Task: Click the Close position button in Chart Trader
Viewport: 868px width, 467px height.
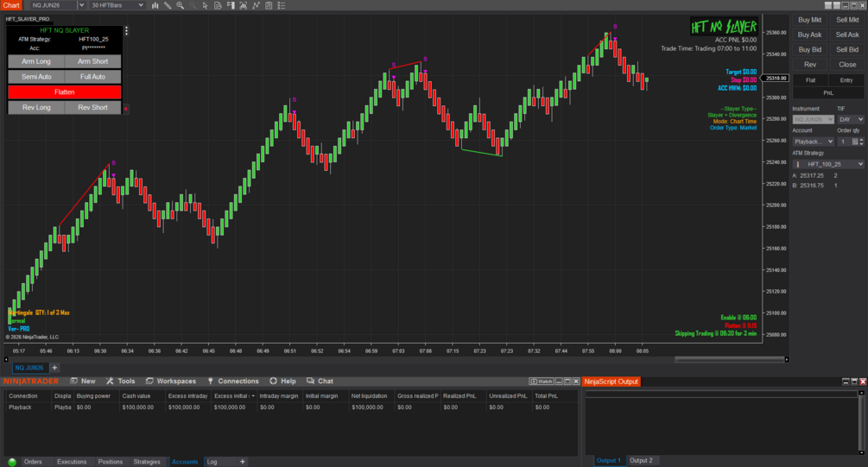Action: pyautogui.click(x=847, y=65)
